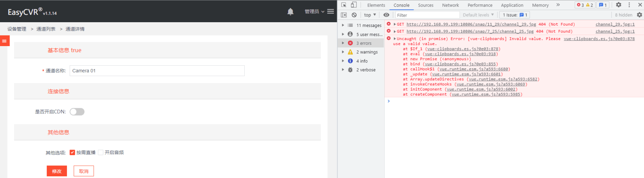
Task: Uncheck the 按需直播 checkbox
Action: click(72, 152)
